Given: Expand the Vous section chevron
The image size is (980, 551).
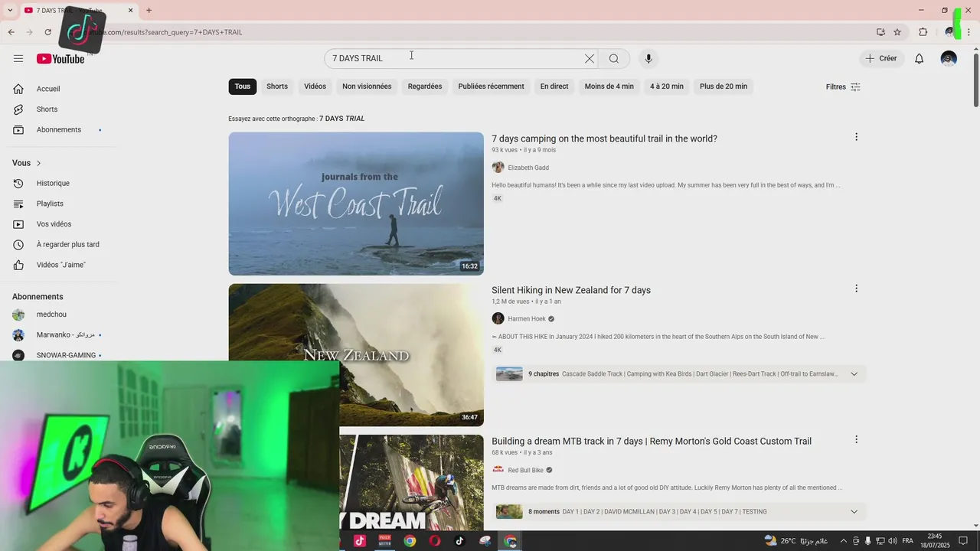Looking at the screenshot, I should 38,163.
